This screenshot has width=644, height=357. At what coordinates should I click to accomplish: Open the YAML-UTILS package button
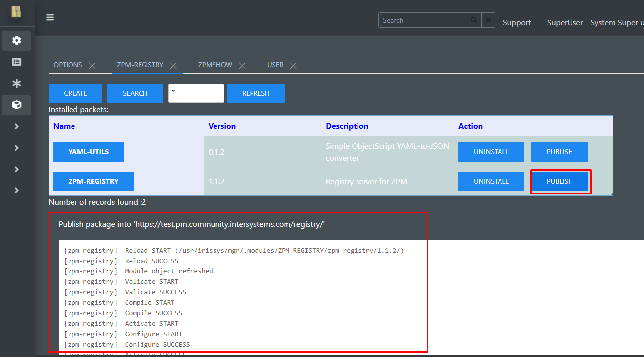click(88, 152)
